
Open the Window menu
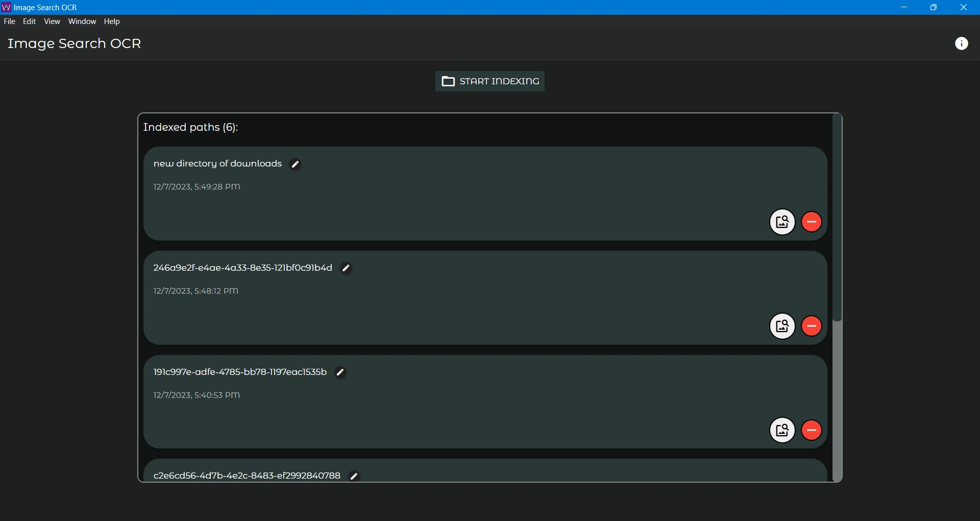[x=82, y=21]
